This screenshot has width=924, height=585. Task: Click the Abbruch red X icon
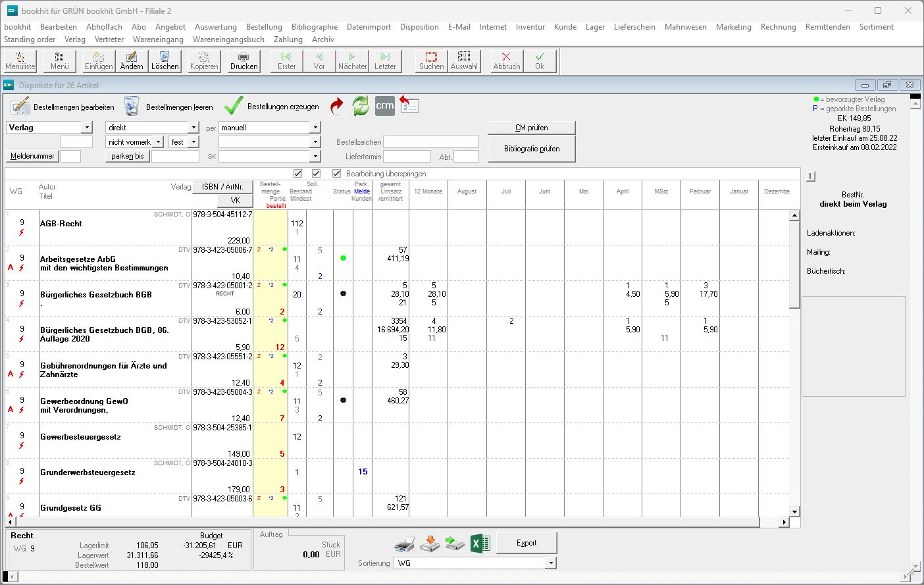pyautogui.click(x=506, y=61)
